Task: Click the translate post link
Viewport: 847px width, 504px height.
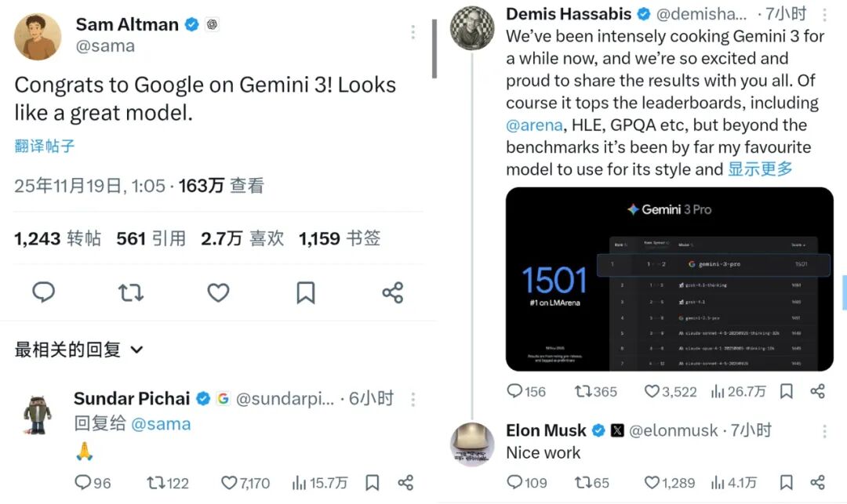Action: pyautogui.click(x=44, y=146)
